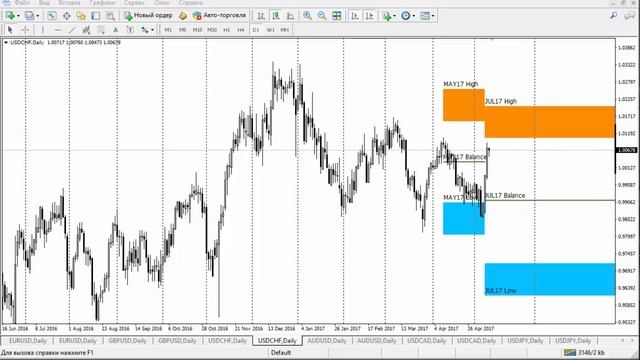640x360 pixels.
Task: Toggle the Авто-торговля button
Action: click(220, 16)
